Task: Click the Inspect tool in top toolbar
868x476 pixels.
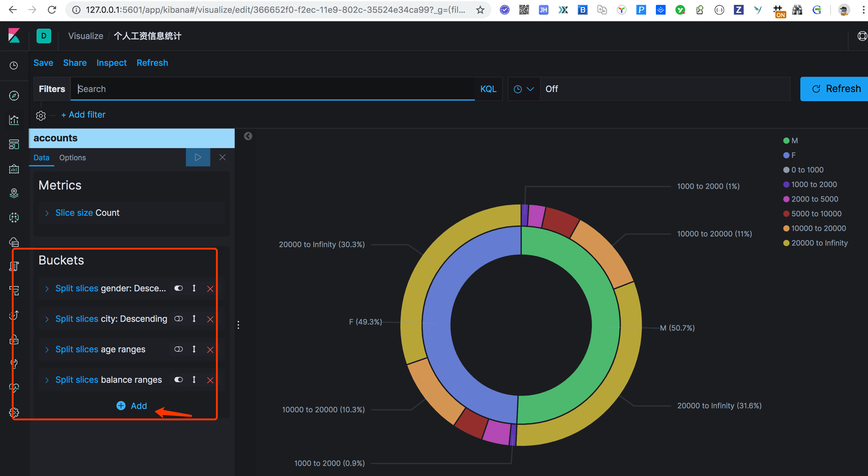Action: point(111,63)
